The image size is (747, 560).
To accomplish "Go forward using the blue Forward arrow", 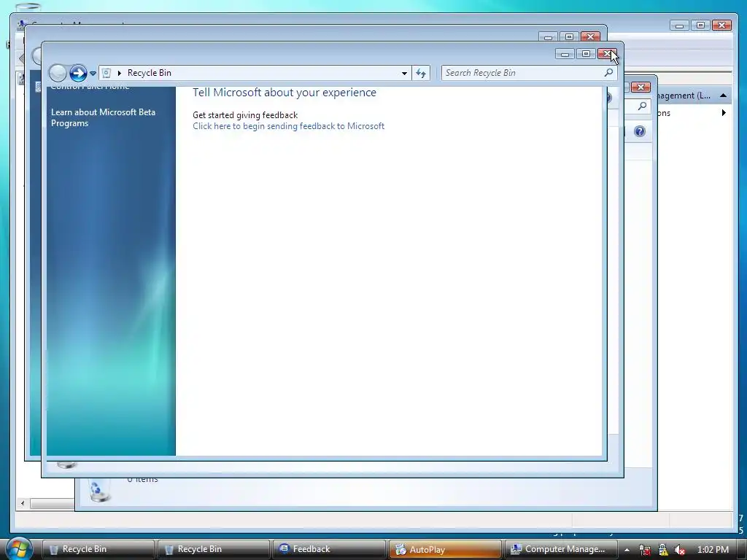I will tap(78, 73).
